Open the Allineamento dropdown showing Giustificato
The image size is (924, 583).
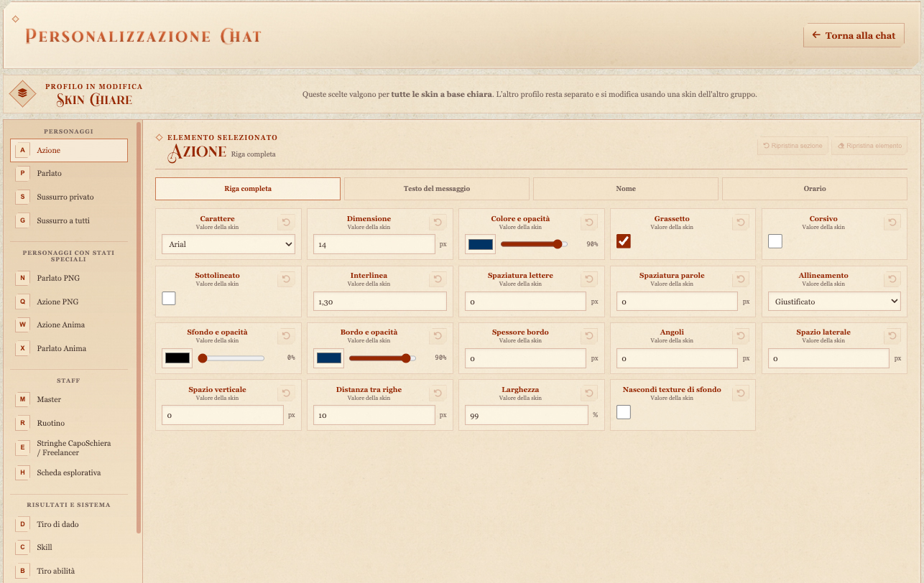click(834, 302)
